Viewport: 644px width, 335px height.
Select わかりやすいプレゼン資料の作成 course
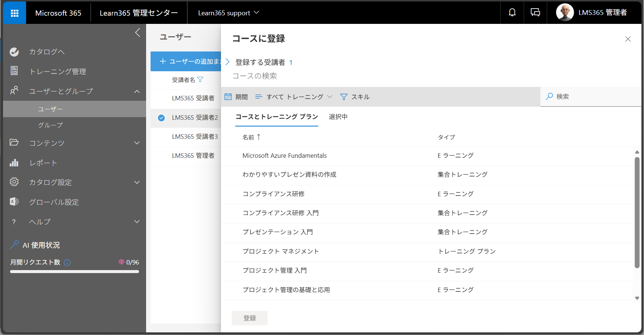[x=427, y=175]
